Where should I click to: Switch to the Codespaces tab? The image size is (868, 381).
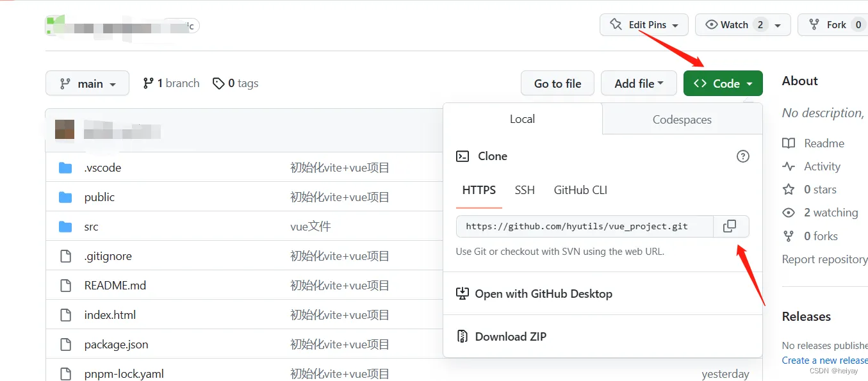[682, 120]
